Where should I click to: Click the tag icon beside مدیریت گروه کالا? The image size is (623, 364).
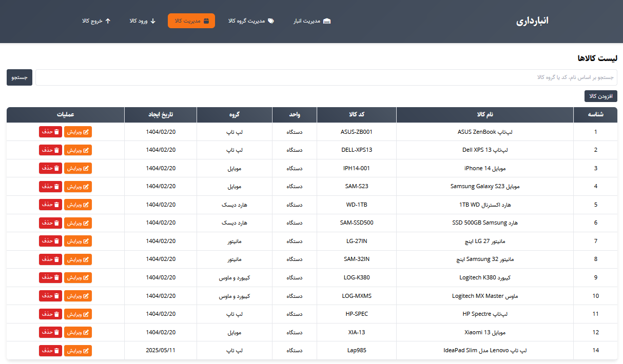(271, 21)
